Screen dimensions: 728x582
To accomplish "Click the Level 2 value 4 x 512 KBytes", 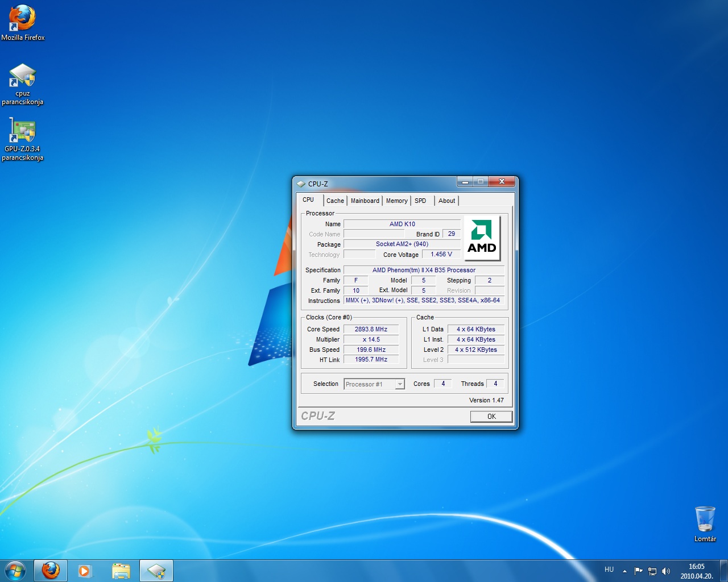I will (x=476, y=350).
